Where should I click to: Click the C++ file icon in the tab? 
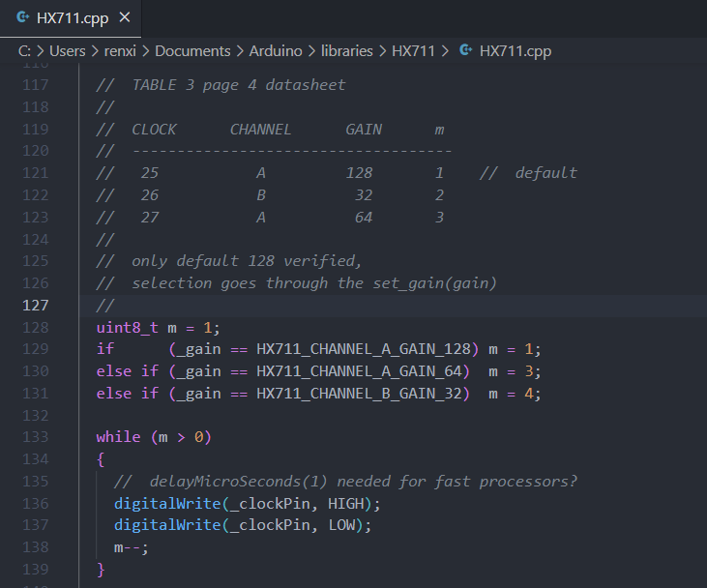point(22,17)
